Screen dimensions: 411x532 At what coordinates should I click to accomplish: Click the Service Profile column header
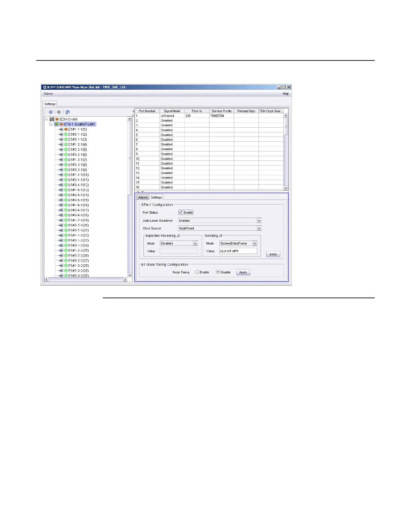coord(222,111)
